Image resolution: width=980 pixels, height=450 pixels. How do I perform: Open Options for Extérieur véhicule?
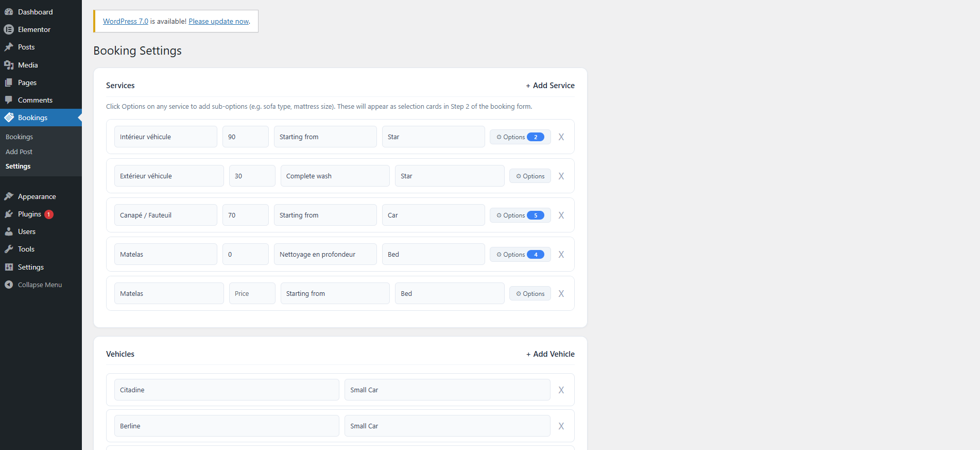pos(530,176)
